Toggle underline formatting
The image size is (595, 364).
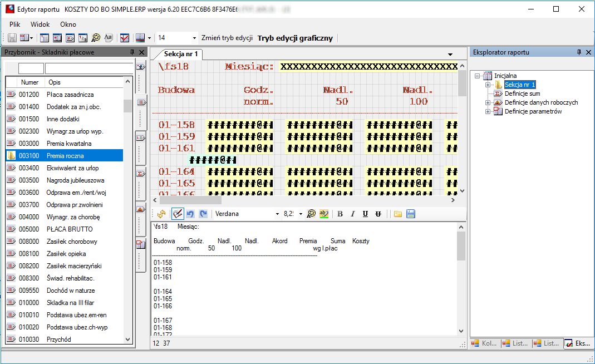(365, 214)
